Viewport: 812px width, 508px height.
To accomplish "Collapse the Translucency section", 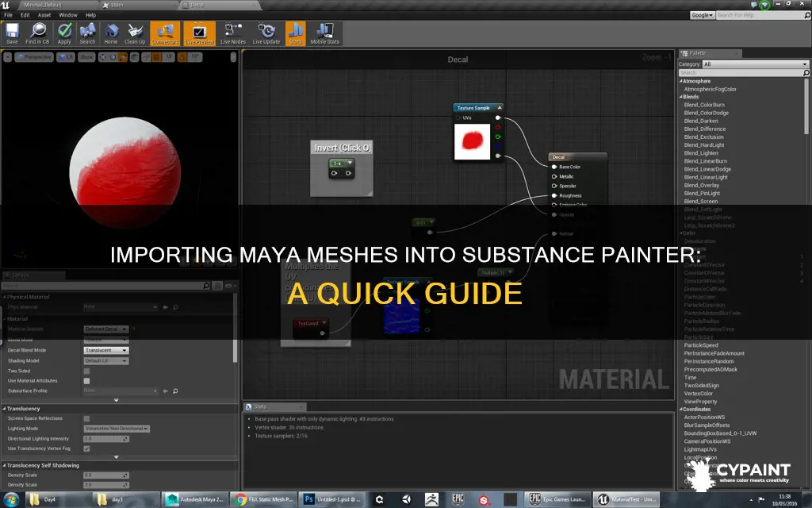I will click(x=5, y=409).
